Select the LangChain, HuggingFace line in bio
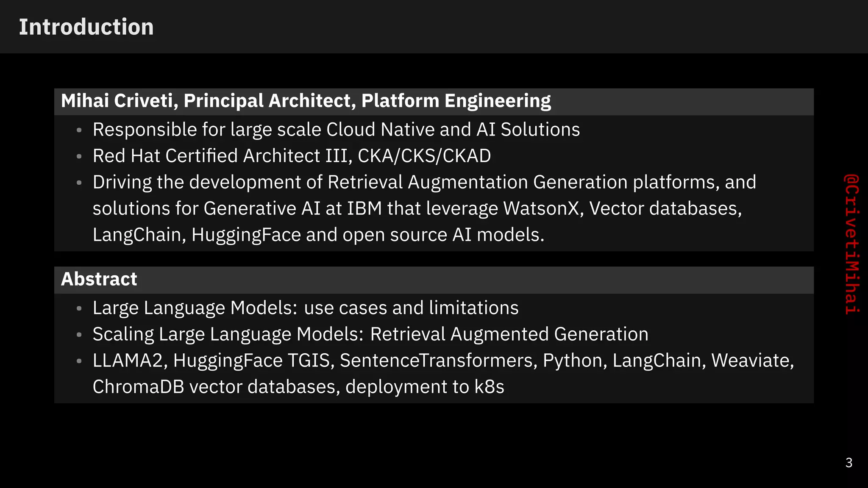This screenshot has width=868, height=488. point(318,235)
